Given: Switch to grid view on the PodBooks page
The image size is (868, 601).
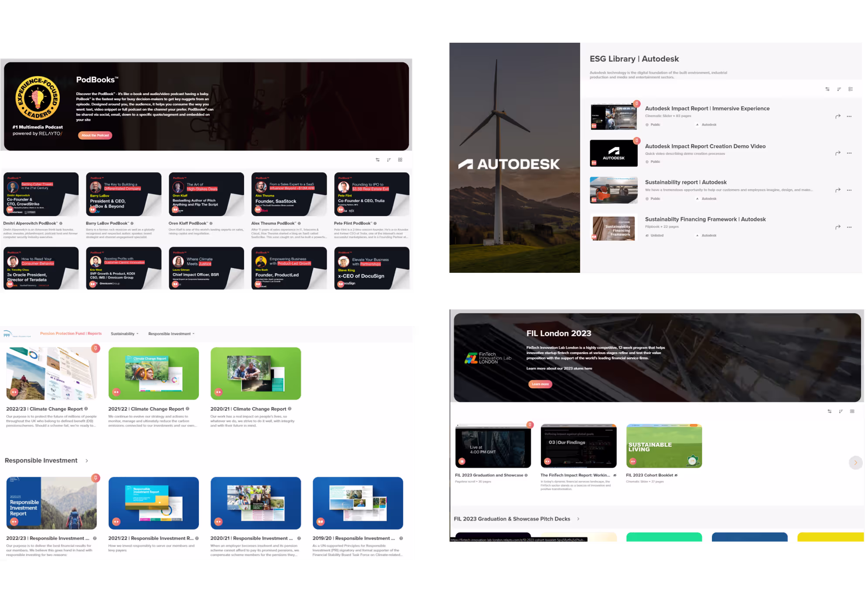Looking at the screenshot, I should pos(400,160).
